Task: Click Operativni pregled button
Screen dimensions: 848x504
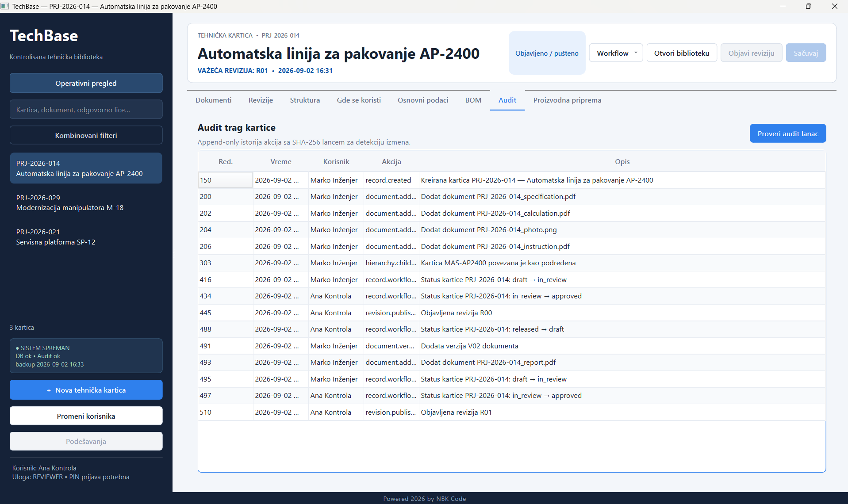Action: (86, 83)
